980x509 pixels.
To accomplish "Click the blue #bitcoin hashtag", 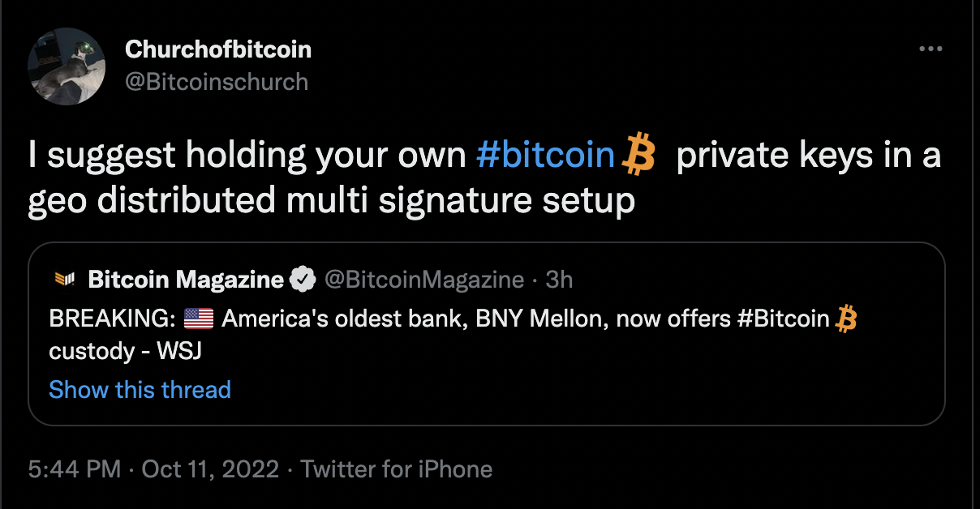I will 545,156.
